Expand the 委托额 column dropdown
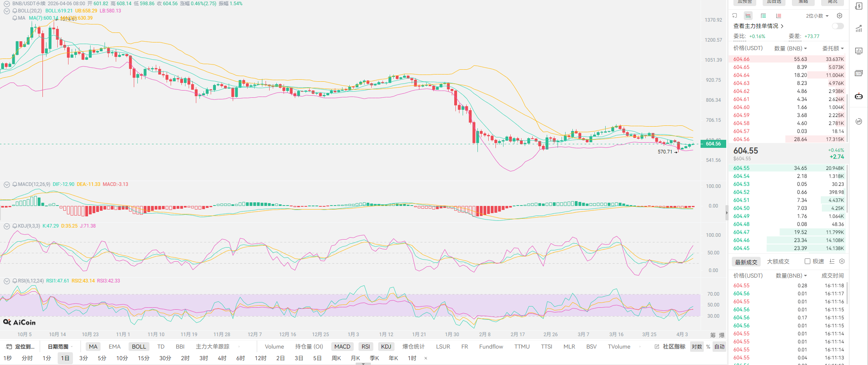 pos(833,48)
